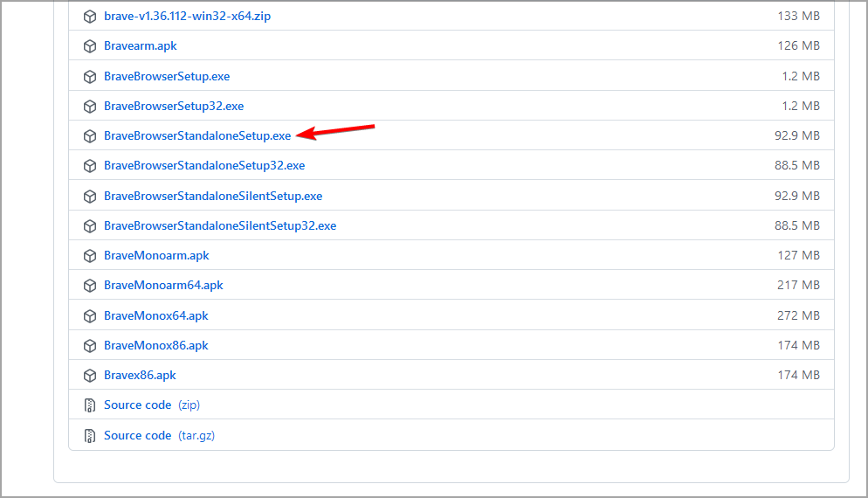Download BraveBrowserStandaloneSilentSetup.exe
Image resolution: width=868 pixels, height=498 pixels.
(x=213, y=196)
